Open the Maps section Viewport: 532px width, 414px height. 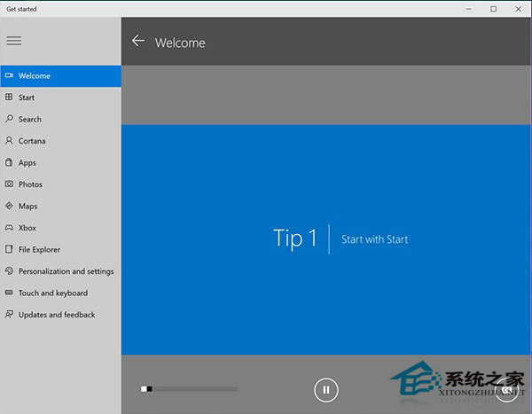pos(60,206)
